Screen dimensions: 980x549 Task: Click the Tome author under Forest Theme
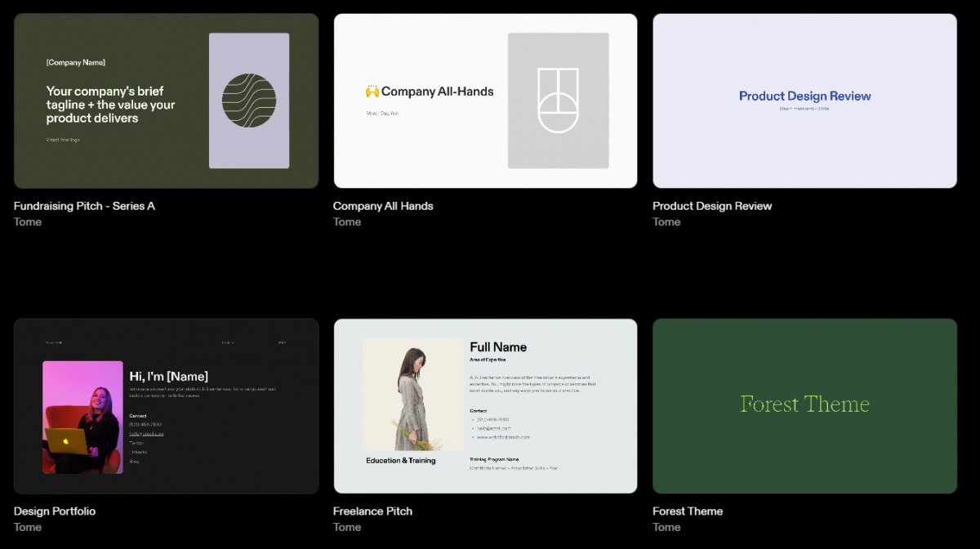tap(666, 528)
